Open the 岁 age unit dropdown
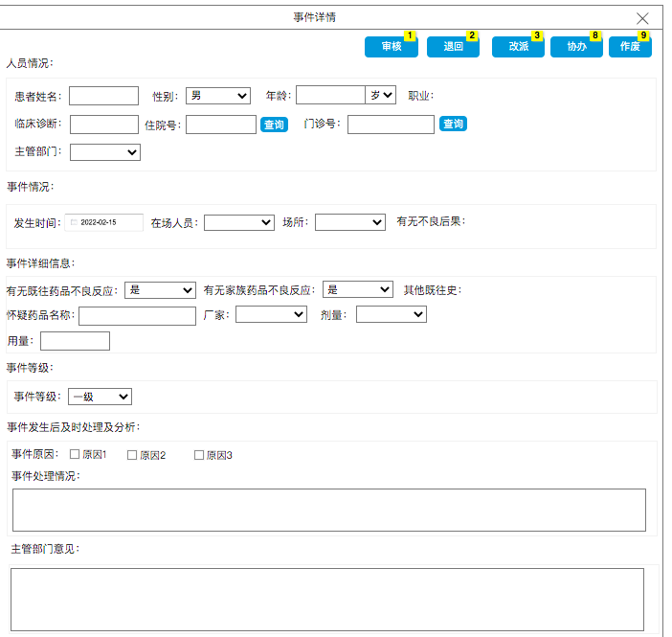The height and width of the screenshot is (637, 672). [381, 95]
